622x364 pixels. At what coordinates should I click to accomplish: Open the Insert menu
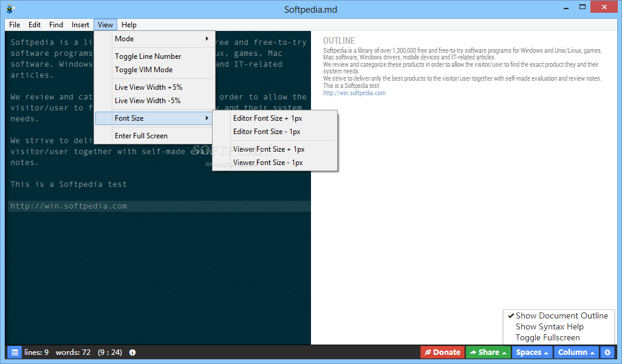pos(80,24)
